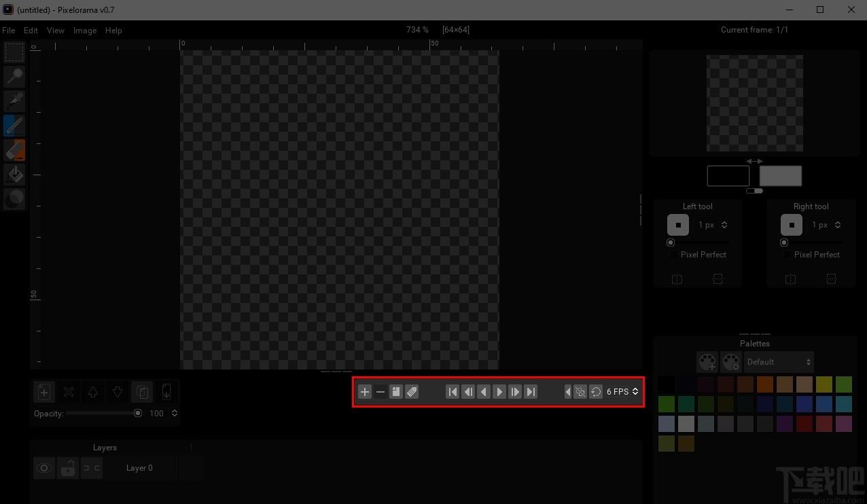The width and height of the screenshot is (867, 504).
Task: Enable Pixel Perfect for Right tool
Action: click(x=787, y=255)
